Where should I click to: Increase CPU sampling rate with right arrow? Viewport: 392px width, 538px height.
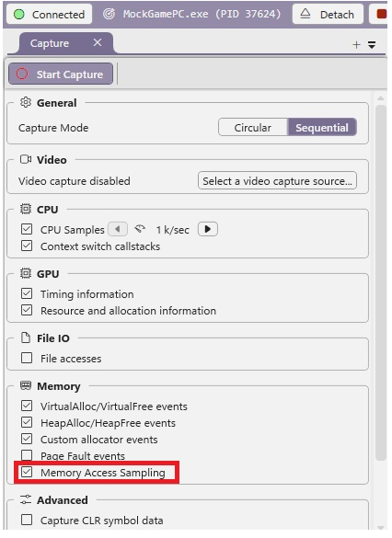(208, 229)
